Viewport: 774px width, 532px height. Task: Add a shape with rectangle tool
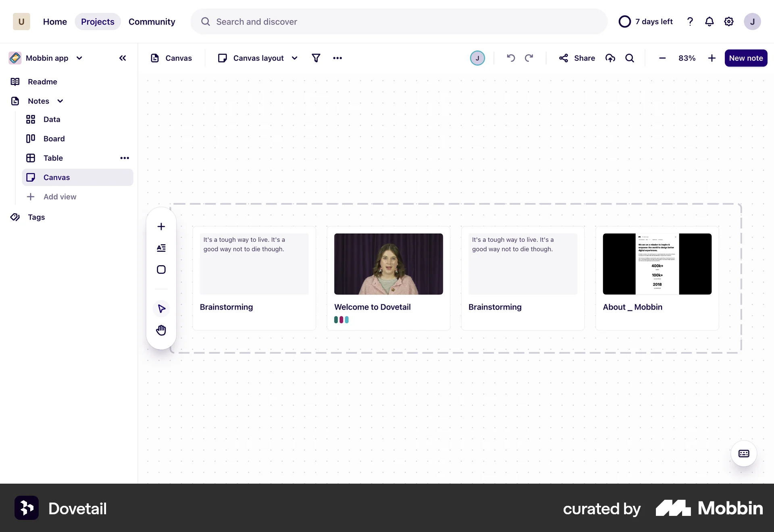click(161, 270)
